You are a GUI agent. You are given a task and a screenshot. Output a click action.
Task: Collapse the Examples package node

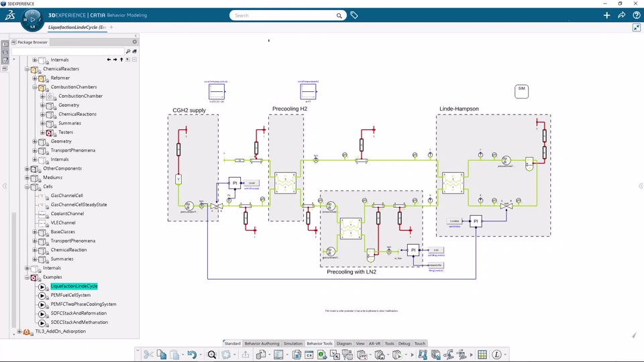click(27, 277)
